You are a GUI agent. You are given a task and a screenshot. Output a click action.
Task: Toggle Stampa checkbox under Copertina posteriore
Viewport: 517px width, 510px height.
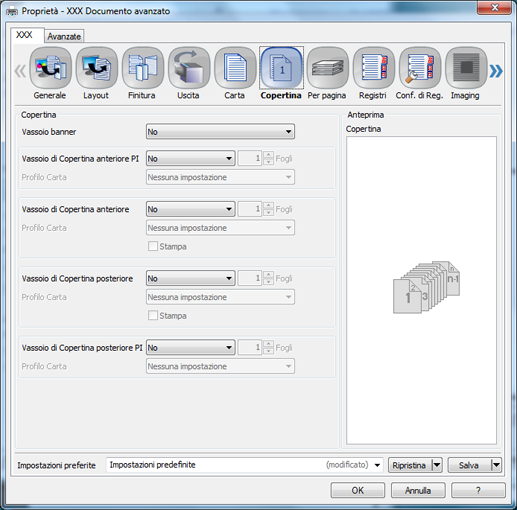click(x=153, y=315)
